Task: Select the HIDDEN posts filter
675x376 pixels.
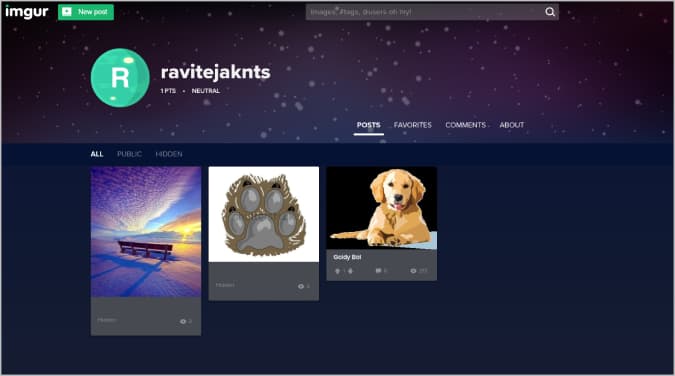Action: pos(169,154)
